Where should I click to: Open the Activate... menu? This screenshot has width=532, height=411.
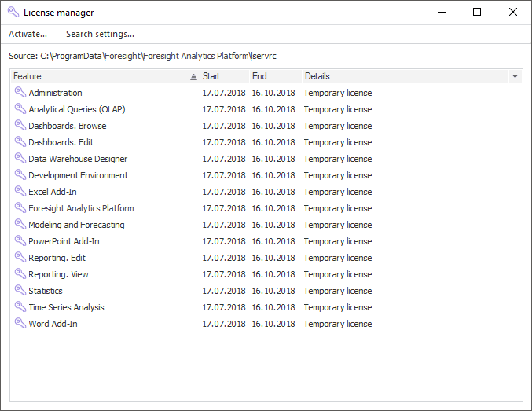coord(28,34)
